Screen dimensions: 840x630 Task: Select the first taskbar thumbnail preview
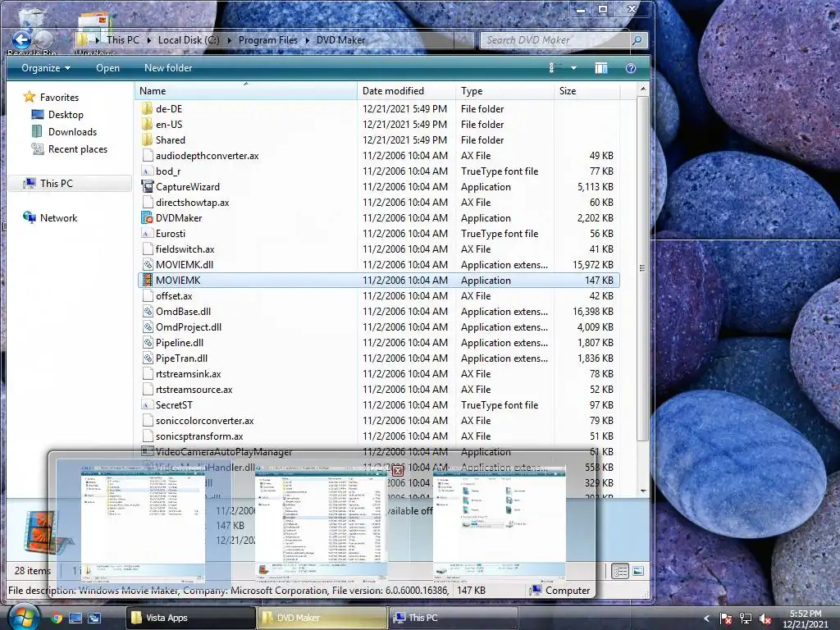(x=143, y=523)
